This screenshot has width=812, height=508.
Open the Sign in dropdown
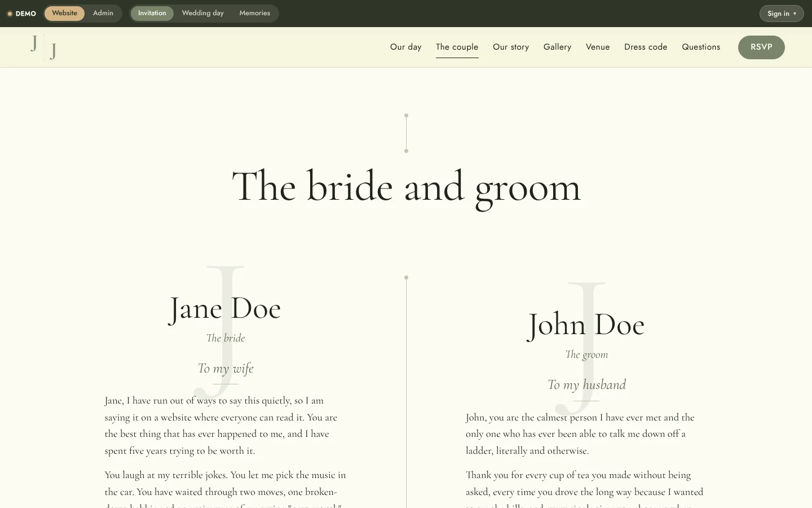782,14
